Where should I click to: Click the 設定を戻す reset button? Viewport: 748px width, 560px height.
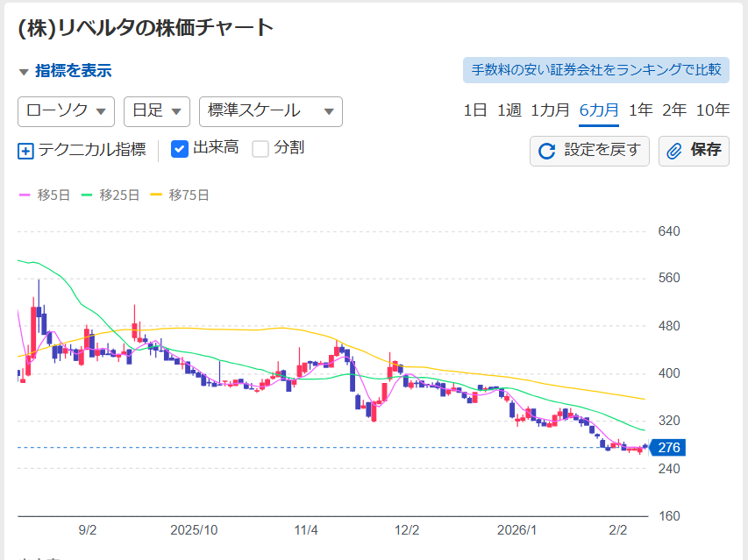pyautogui.click(x=588, y=151)
